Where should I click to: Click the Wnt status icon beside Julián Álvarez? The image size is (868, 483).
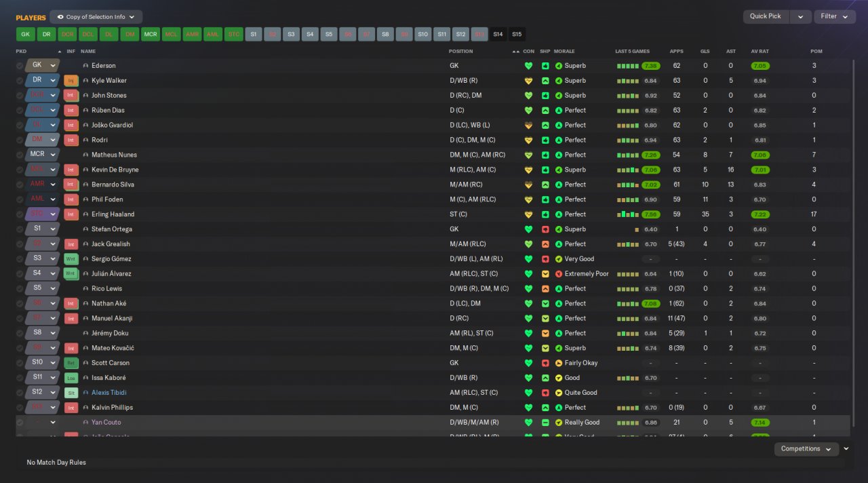(71, 273)
